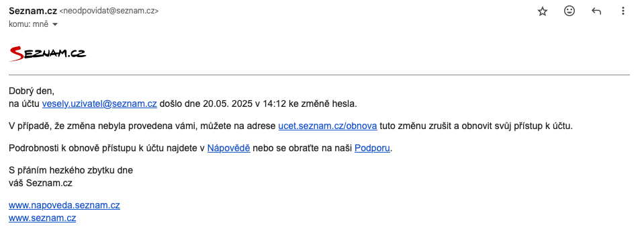Image resolution: width=644 pixels, height=244 pixels.
Task: Reply using the arrow icon
Action: (x=596, y=11)
